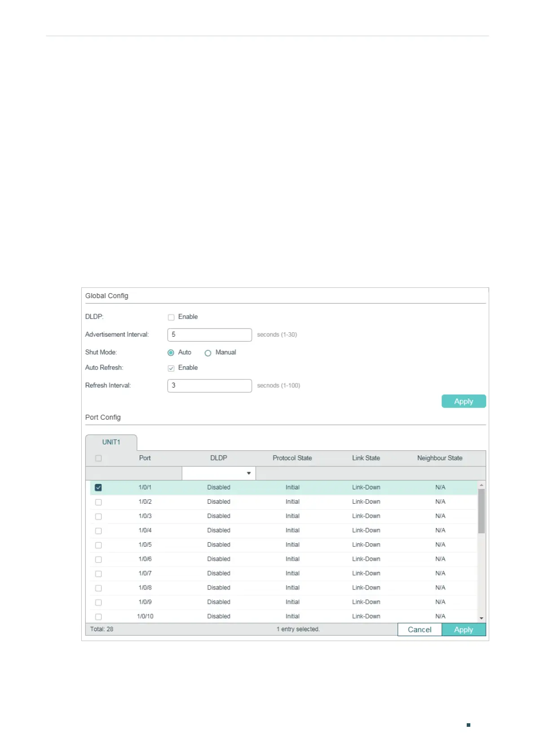Apply the Global Config settings

click(x=464, y=401)
